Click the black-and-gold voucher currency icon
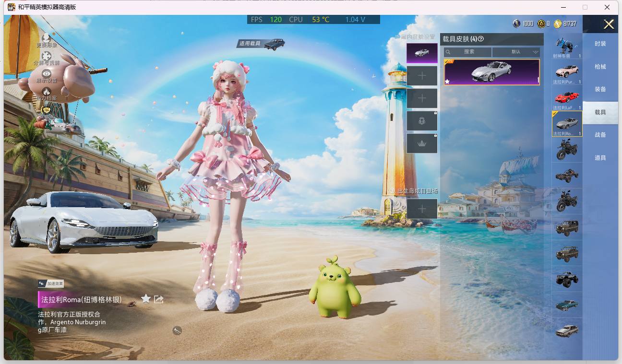 pyautogui.click(x=541, y=23)
